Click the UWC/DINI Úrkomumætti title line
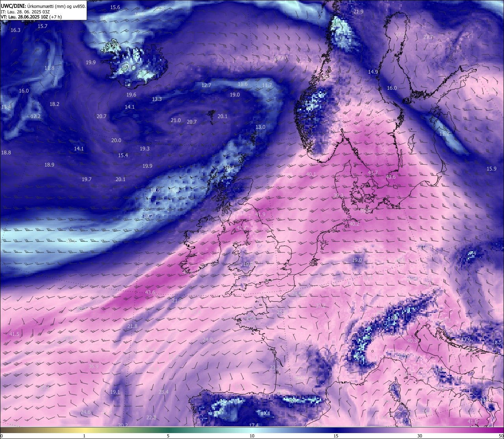Screen dimensions: 504x439 coord(43,6)
